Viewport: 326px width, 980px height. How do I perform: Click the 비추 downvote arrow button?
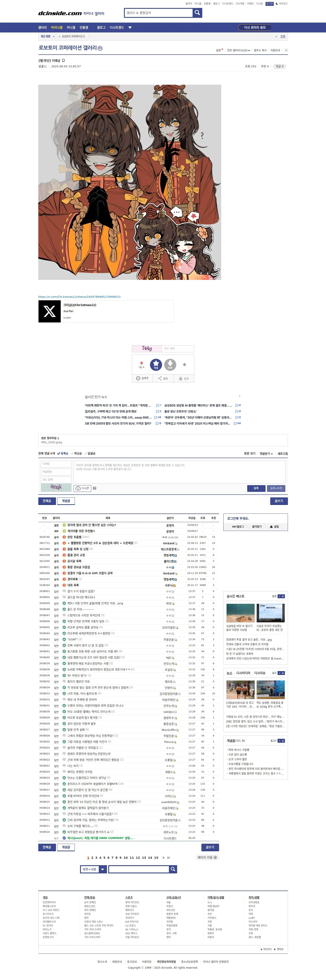[170, 365]
